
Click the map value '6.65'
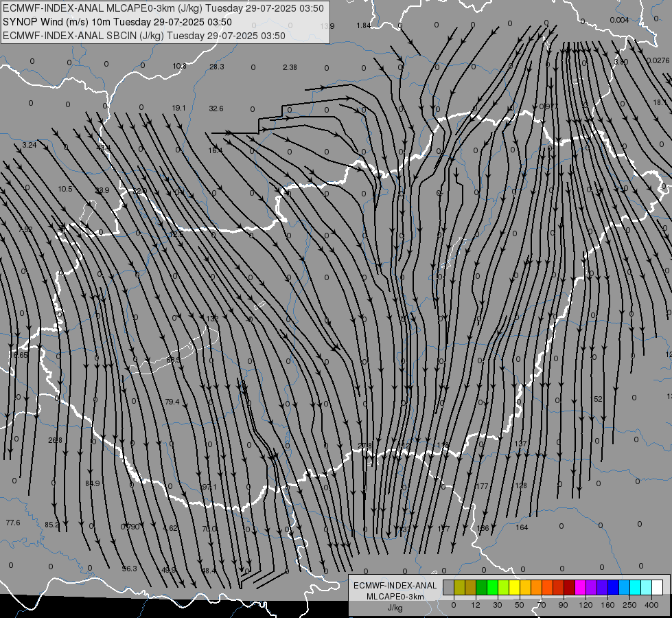(x=21, y=355)
